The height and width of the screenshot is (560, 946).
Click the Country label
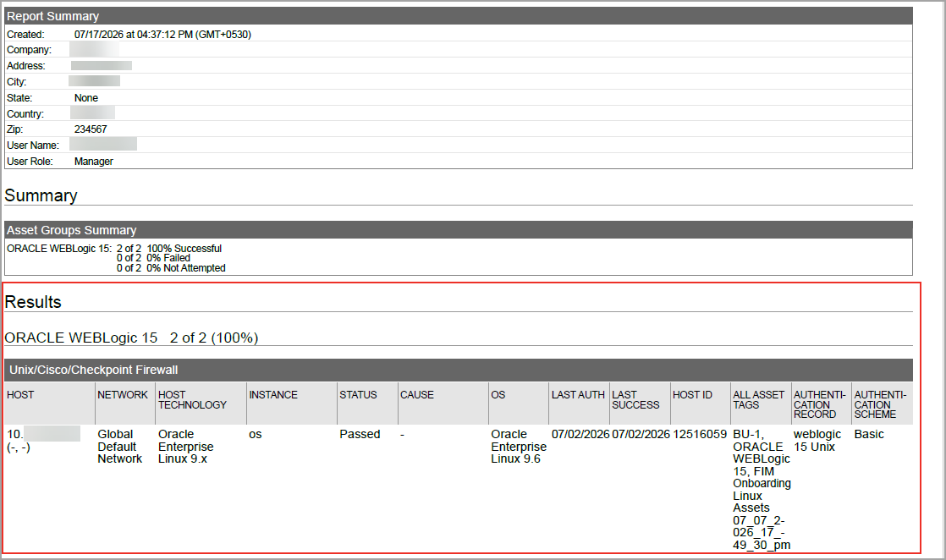click(25, 114)
